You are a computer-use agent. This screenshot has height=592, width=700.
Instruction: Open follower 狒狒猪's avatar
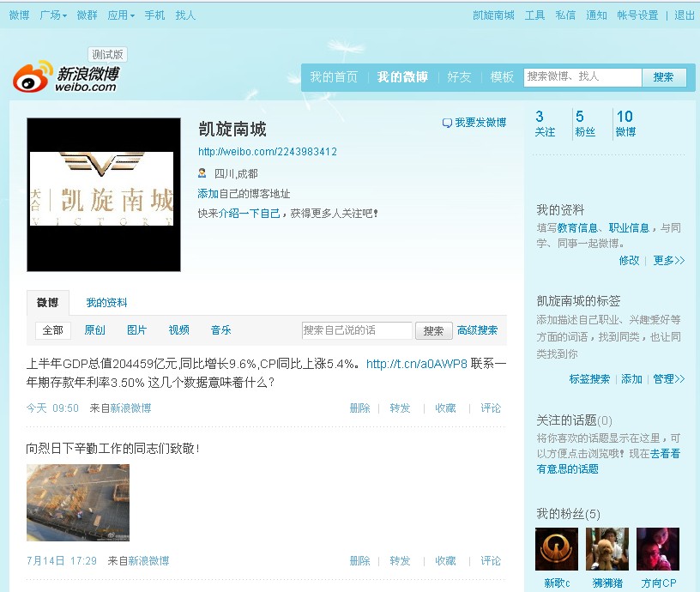point(606,549)
